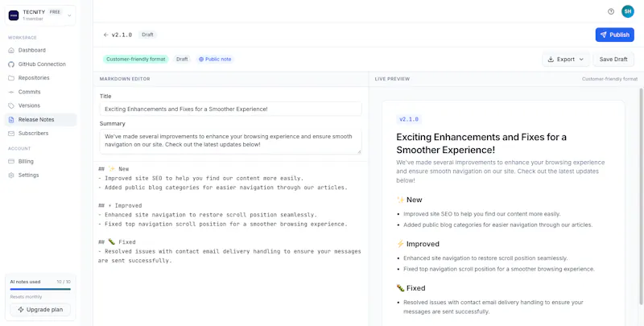Click the markdown editor body text
This screenshot has height=326, width=644.
[x=229, y=215]
